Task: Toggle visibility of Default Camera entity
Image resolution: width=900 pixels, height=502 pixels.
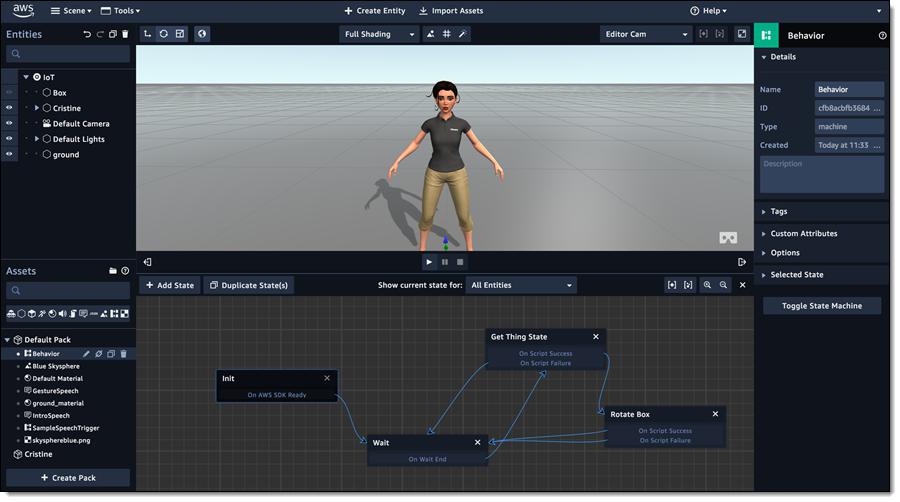Action: tap(9, 124)
